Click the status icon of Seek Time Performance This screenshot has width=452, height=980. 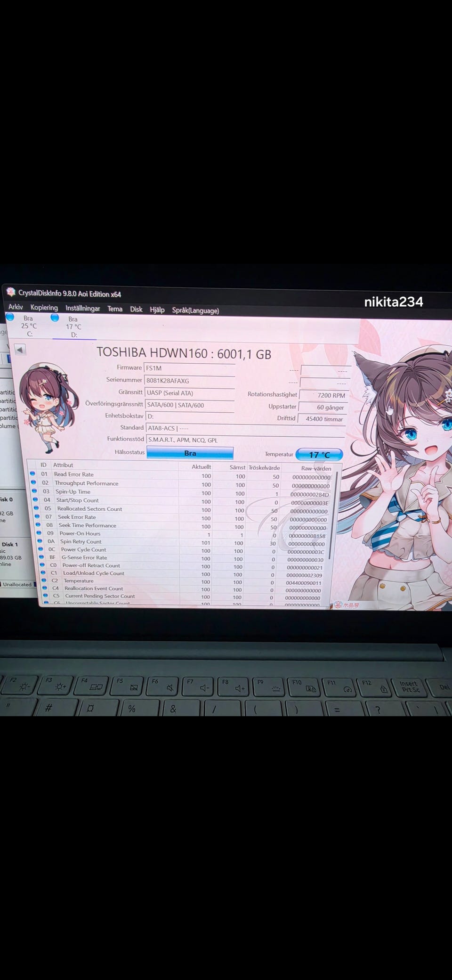(39, 524)
